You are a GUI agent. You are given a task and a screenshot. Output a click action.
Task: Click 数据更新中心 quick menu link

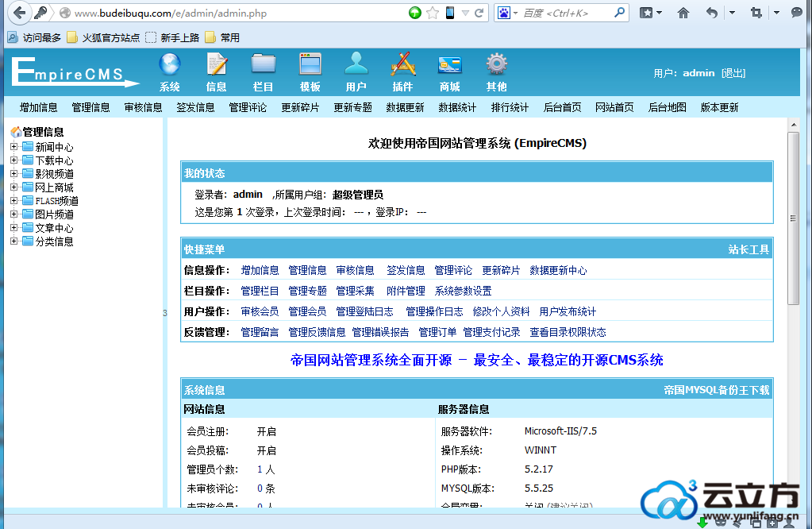point(558,271)
